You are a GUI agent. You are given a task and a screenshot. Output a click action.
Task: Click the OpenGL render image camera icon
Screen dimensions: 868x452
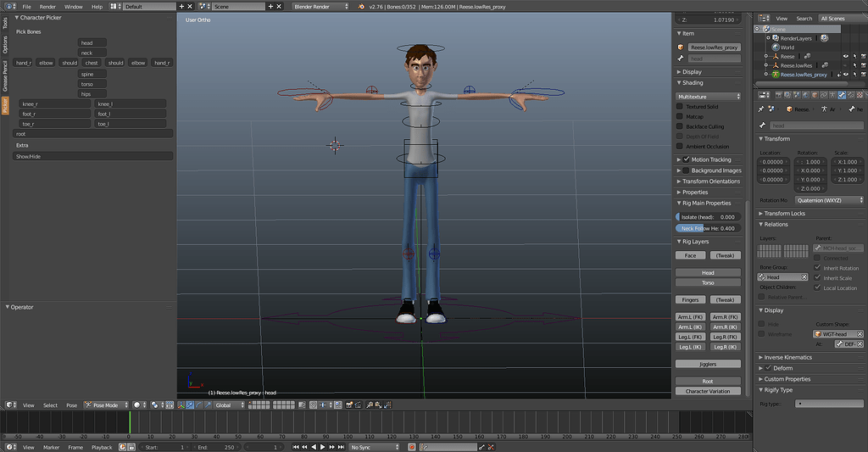point(348,405)
